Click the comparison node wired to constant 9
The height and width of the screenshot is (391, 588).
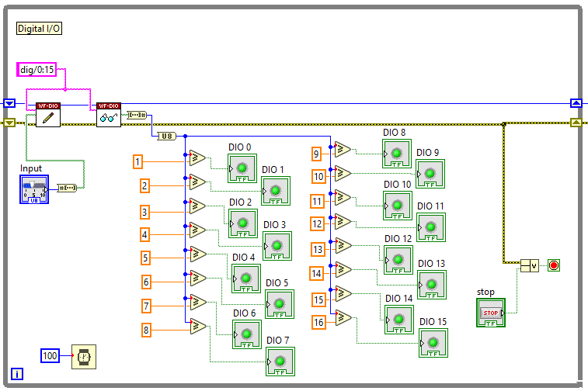[x=343, y=150]
